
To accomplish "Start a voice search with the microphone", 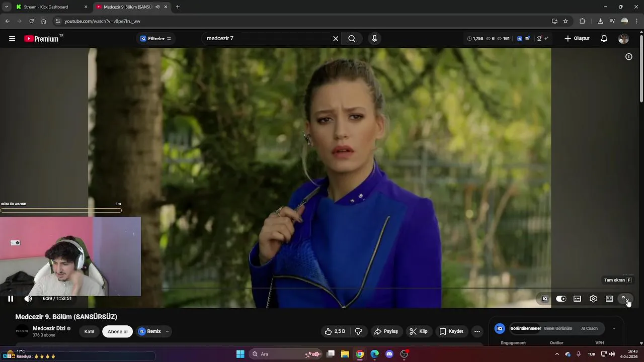I will 374,39.
